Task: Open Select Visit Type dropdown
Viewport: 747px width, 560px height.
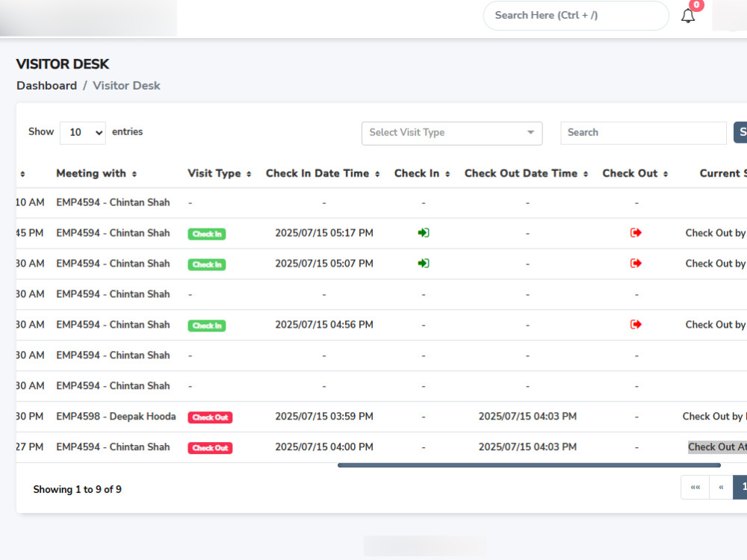Action: pyautogui.click(x=452, y=133)
